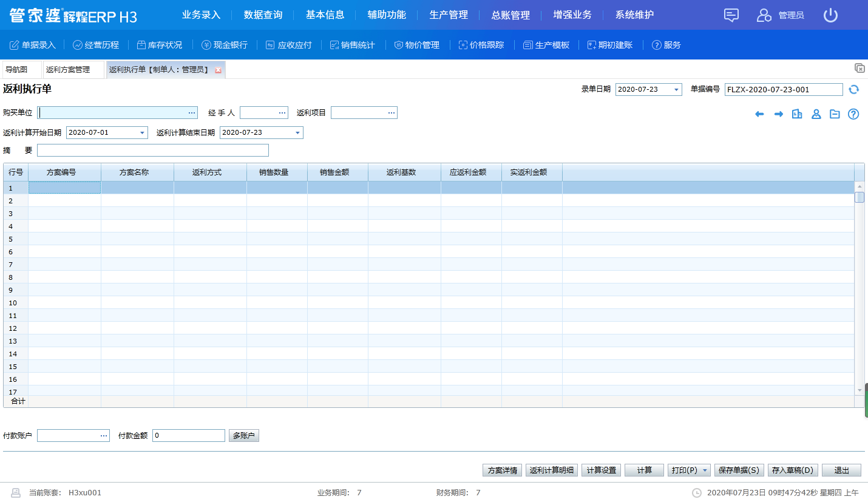Open 经手人 lookup with ellipsis button

[282, 113]
